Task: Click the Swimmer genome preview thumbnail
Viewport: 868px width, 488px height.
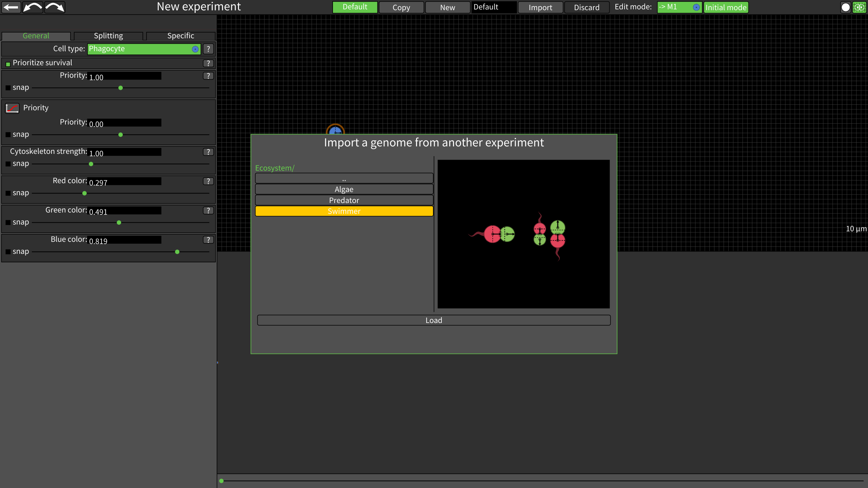Action: pos(524,234)
